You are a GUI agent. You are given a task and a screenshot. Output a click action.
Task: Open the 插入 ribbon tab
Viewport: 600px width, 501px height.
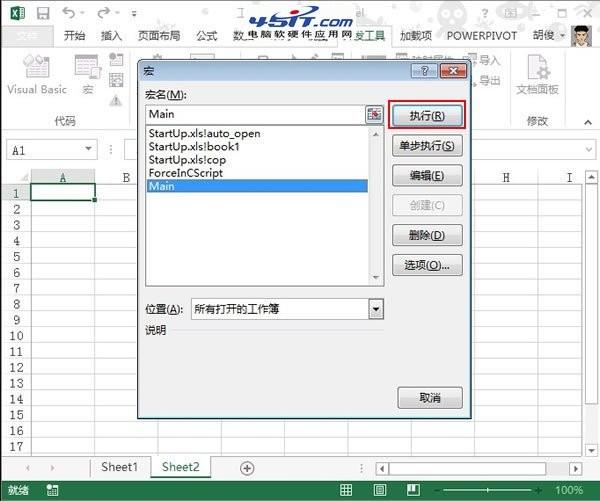click(x=111, y=36)
